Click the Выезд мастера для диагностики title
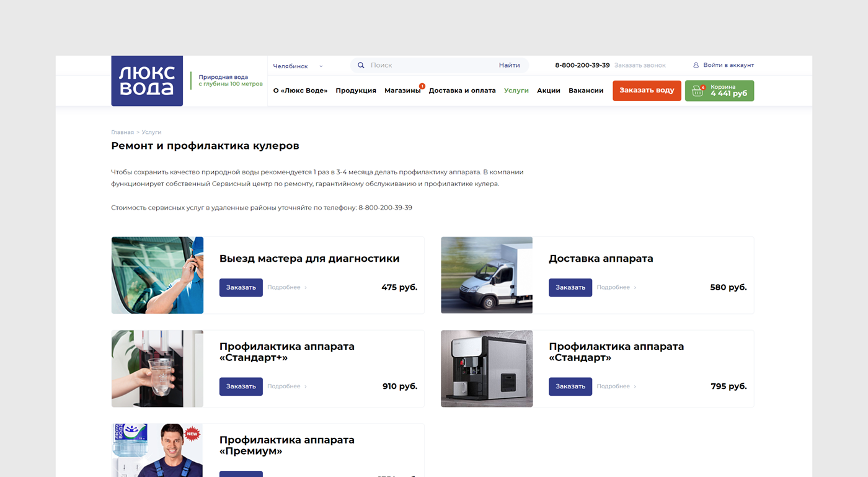Image resolution: width=868 pixels, height=477 pixels. point(309,259)
